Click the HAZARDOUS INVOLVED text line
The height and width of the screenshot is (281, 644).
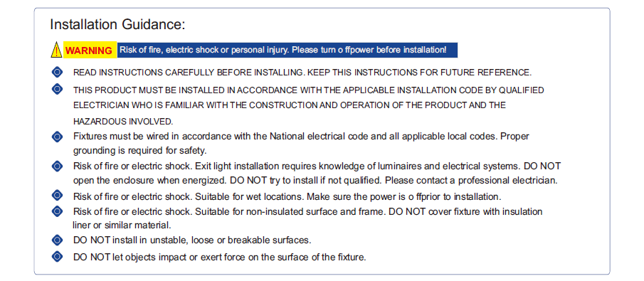[123, 121]
